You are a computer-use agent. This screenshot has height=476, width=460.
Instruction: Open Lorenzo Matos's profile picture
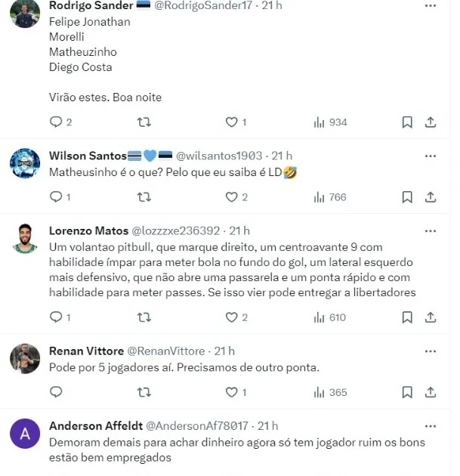(25, 239)
